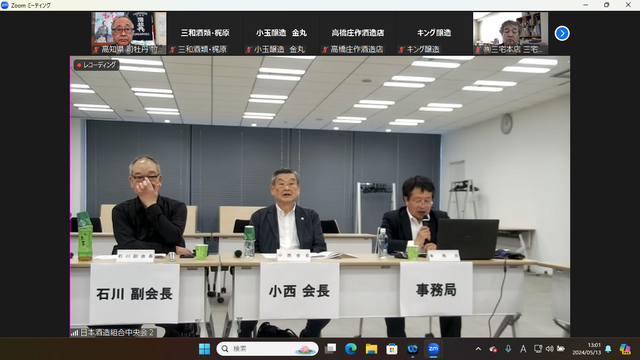This screenshot has height=360, width=640.
Task: Click the muted mic icon beside 三和酒類・梶原
Action: (x=172, y=49)
